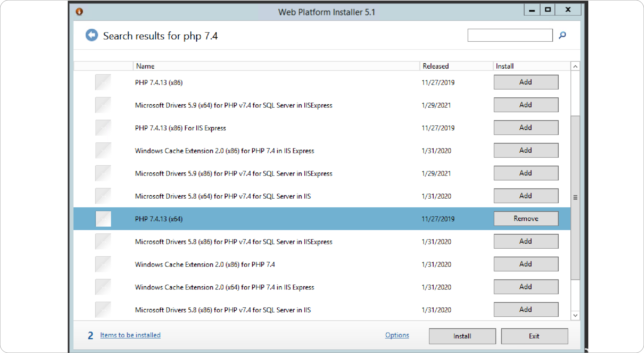Click icon for Windows Cache Extension (x64) IIS Express
The height and width of the screenshot is (353, 644).
[x=103, y=287]
